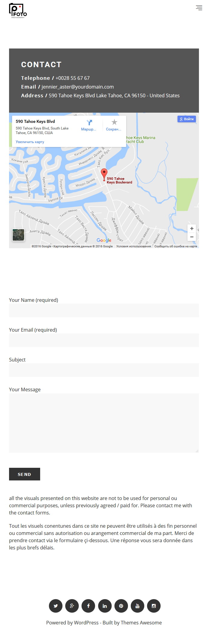Screen dimensions: 208x644
Task: Click the blue sign-in button on map
Action: (187, 119)
